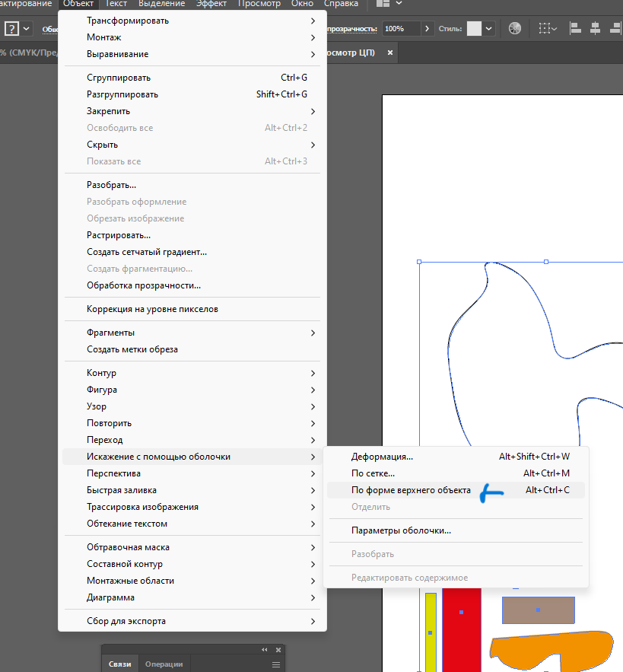This screenshot has width=623, height=672.
Task: Click 'Сгруппировать' in the Object menu
Action: 119,78
